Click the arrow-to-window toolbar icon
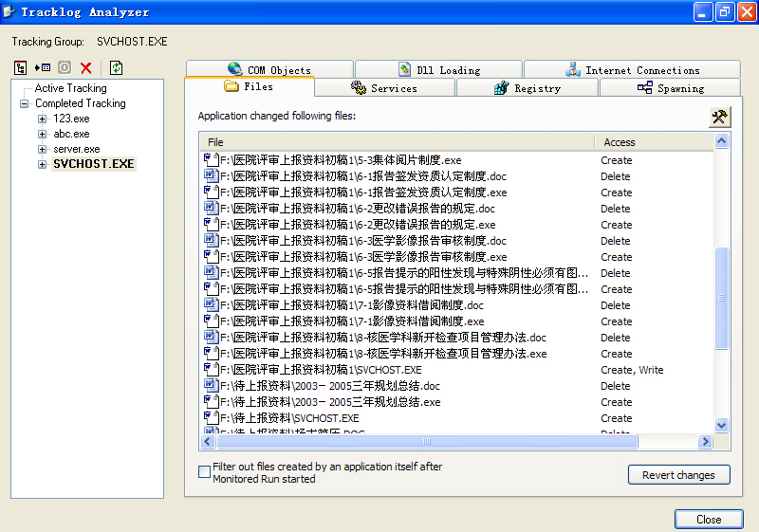 [x=43, y=68]
